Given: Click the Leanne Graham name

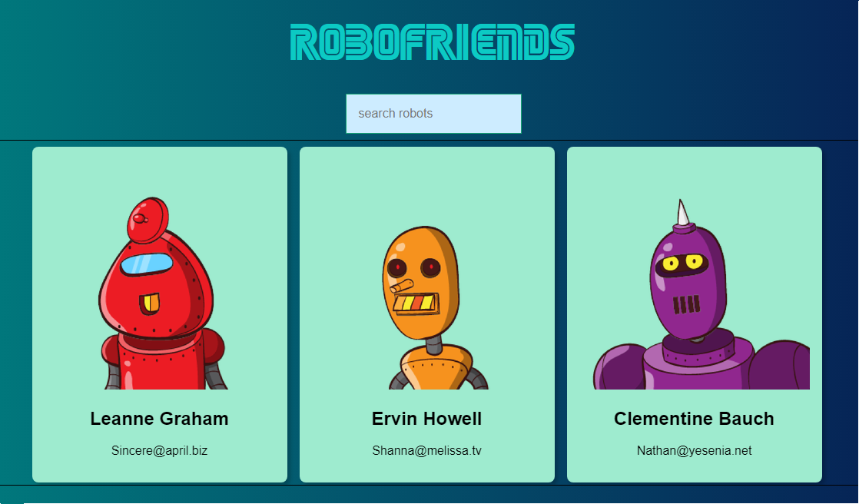Looking at the screenshot, I should pyautogui.click(x=159, y=419).
